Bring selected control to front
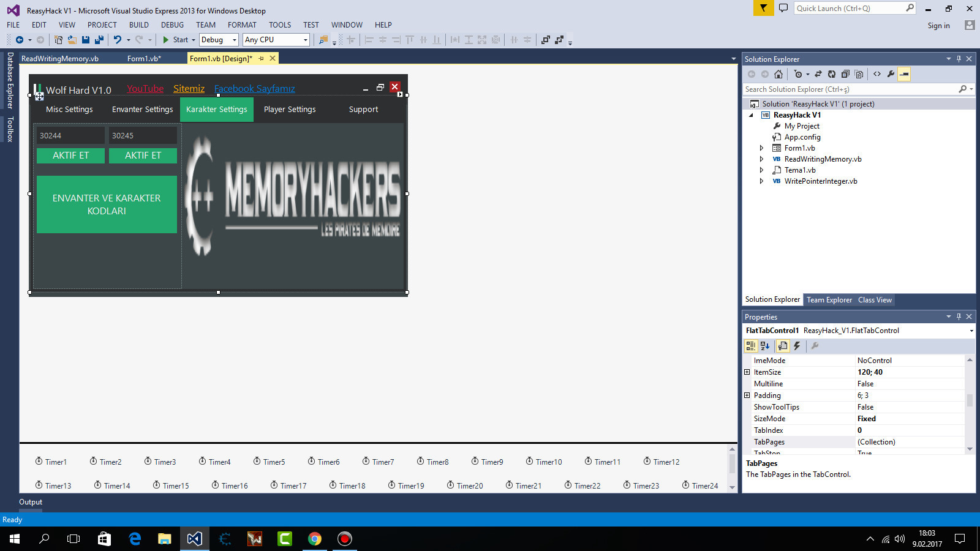 click(x=546, y=40)
